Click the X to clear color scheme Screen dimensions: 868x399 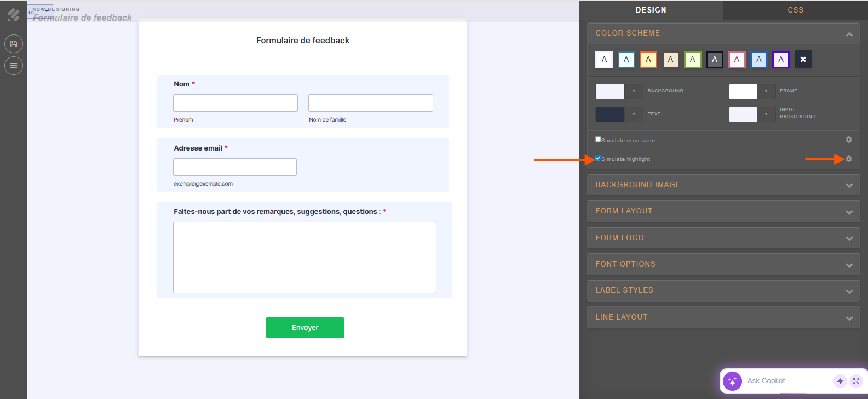[x=803, y=59]
